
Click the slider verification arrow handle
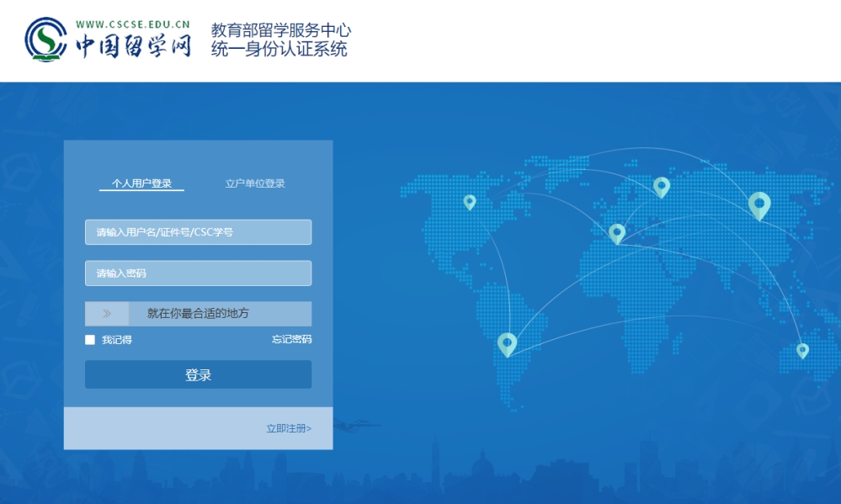pyautogui.click(x=107, y=314)
